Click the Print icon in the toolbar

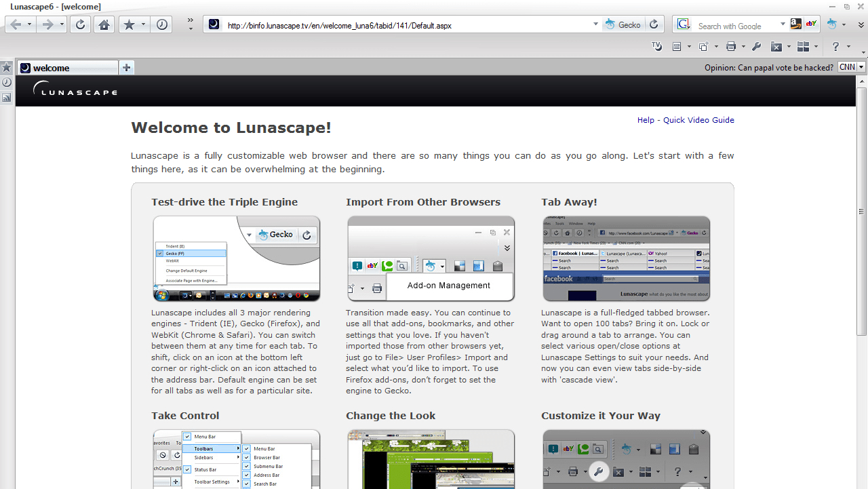coord(731,47)
